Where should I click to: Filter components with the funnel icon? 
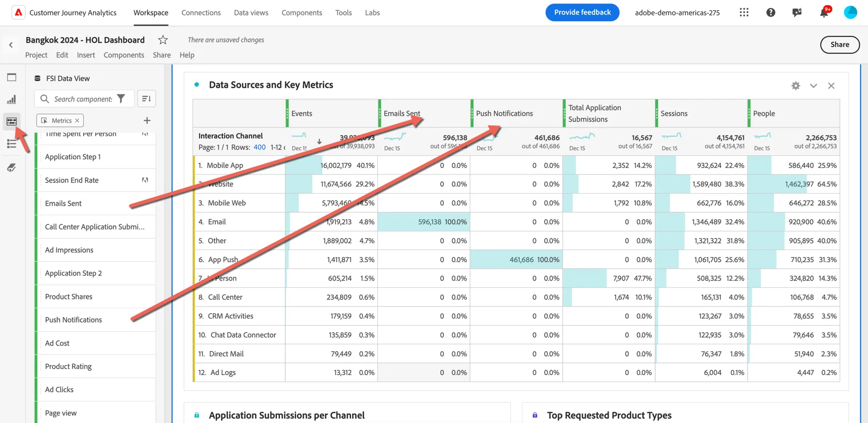pos(121,99)
